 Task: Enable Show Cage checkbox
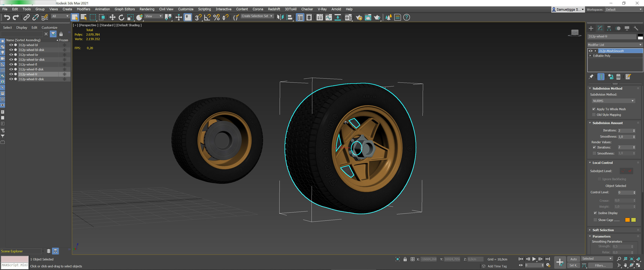(x=595, y=220)
